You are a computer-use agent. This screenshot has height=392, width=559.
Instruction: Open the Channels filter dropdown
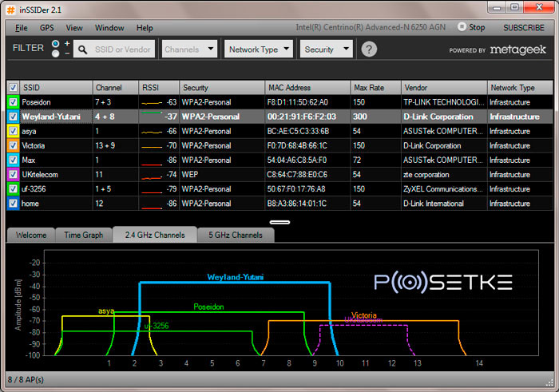tap(189, 49)
